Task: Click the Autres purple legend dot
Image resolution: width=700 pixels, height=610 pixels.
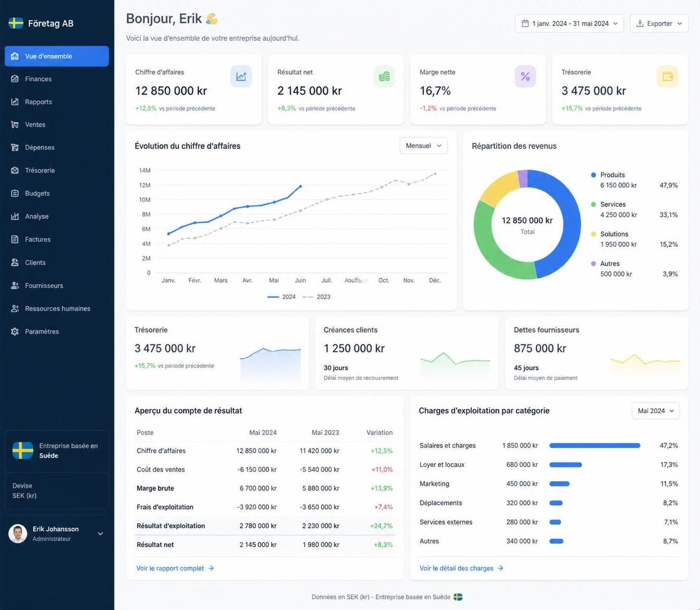Action: tap(593, 264)
